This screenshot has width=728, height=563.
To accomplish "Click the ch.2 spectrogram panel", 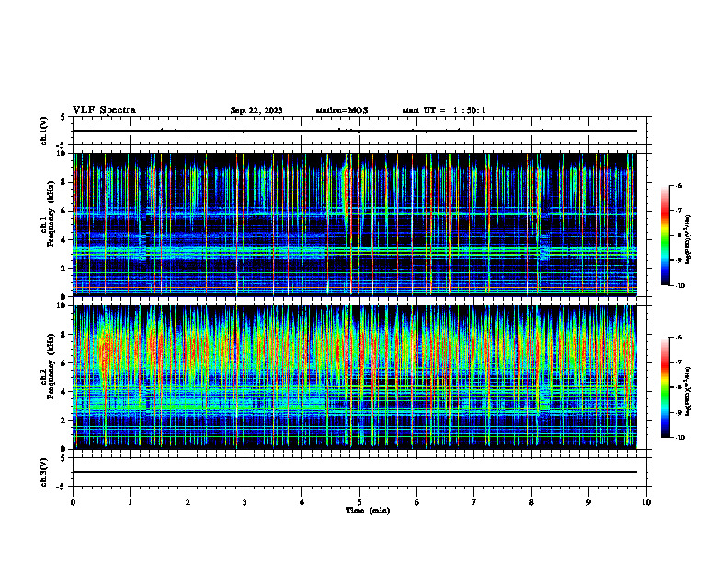I will 359,377.
